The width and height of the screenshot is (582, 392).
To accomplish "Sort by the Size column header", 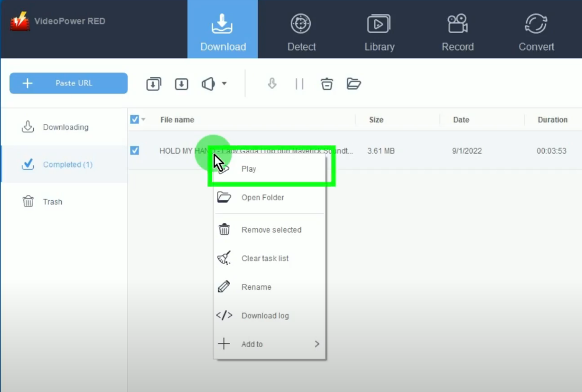I will point(376,120).
